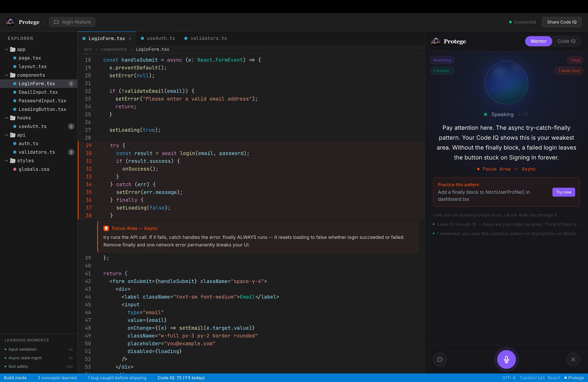Screen dimensions: 588x382
Task: Click the Share Code IQ button
Action: 562,22
